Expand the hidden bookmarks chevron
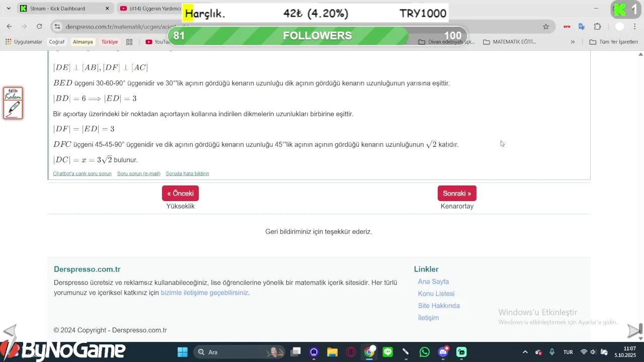The image size is (644, 362). [x=573, y=42]
